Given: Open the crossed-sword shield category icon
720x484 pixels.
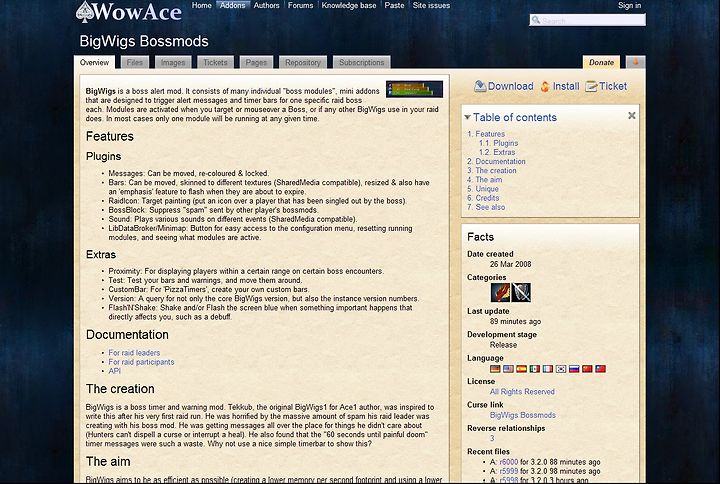Looking at the screenshot, I should coord(521,292).
